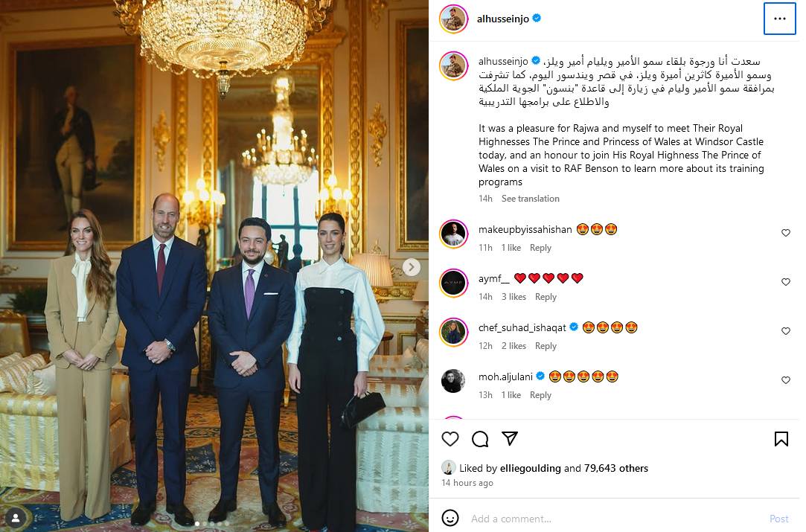Share post using paper plane icon

509,438
